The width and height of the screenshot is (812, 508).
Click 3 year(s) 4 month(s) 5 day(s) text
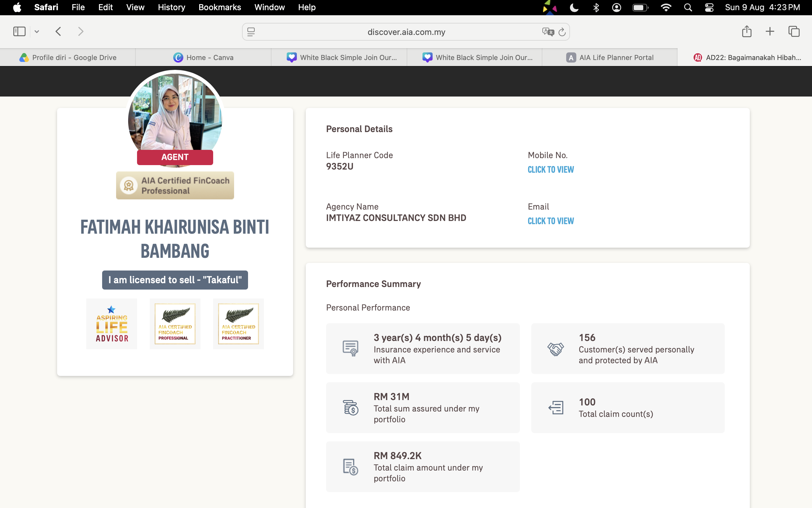click(x=437, y=338)
